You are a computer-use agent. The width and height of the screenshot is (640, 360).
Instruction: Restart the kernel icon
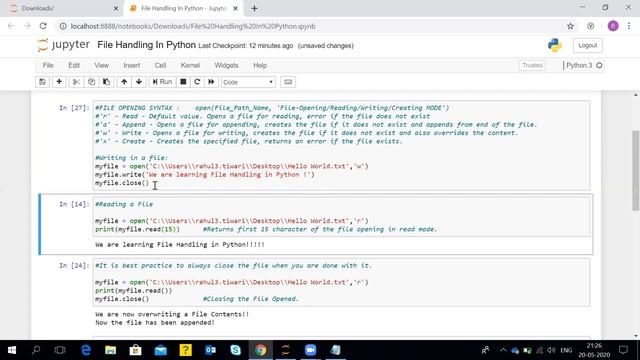click(x=197, y=82)
